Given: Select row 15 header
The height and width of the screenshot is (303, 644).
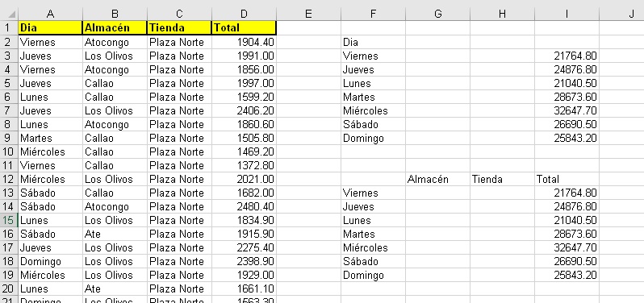Looking at the screenshot, I should point(9,220).
